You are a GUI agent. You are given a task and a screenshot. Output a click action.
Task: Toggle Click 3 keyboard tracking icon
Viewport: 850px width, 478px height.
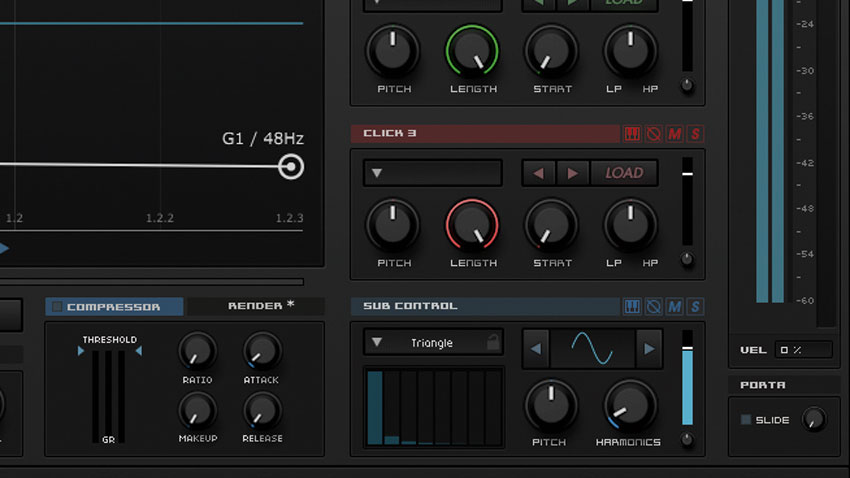tap(632, 133)
